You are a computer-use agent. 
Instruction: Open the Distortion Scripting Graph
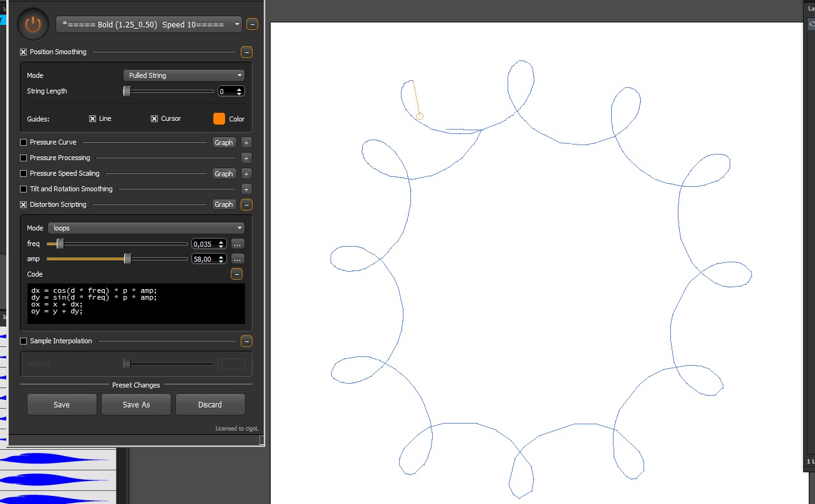(224, 204)
